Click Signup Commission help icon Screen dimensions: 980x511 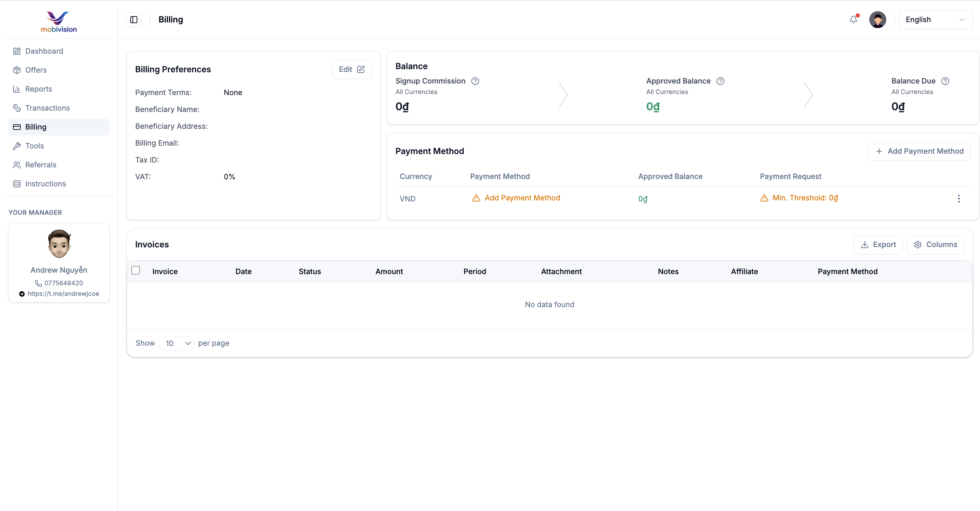[x=475, y=81]
